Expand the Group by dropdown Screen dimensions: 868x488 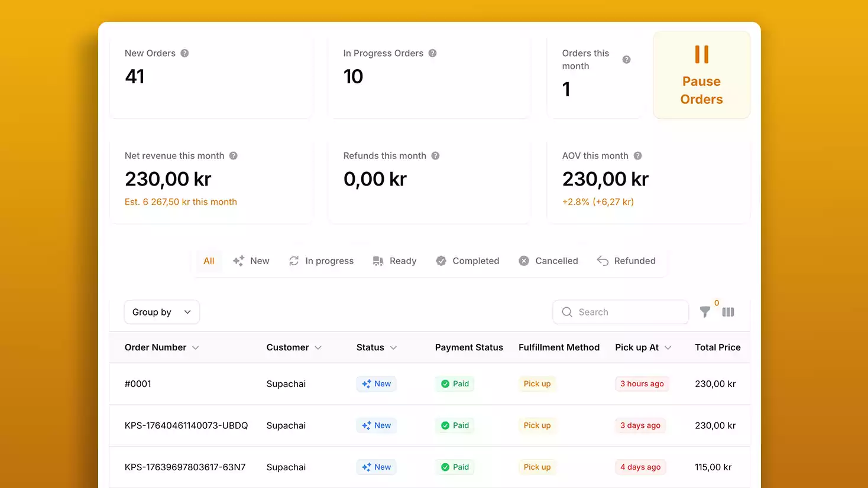[161, 312]
